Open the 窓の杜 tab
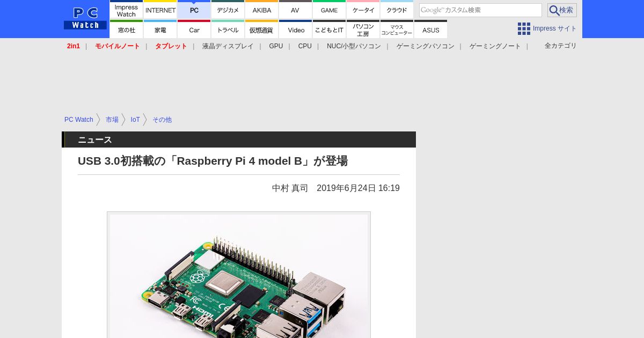 (x=126, y=29)
